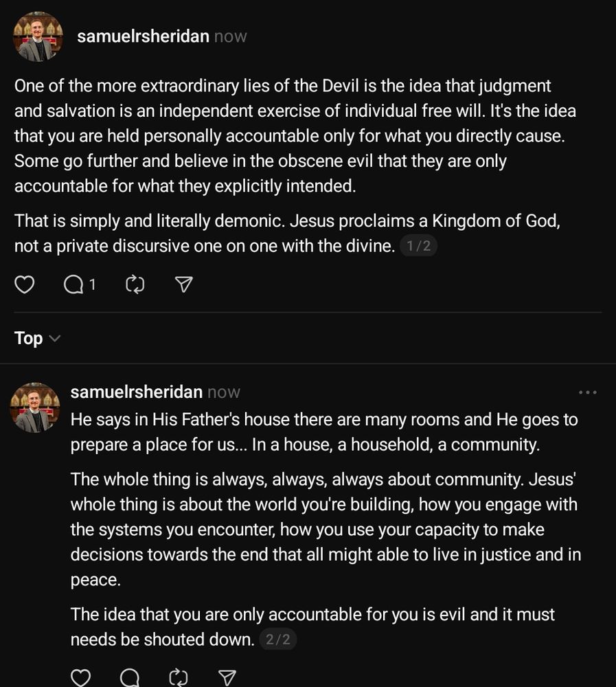Click the 1/2 thread counter badge

418,246
